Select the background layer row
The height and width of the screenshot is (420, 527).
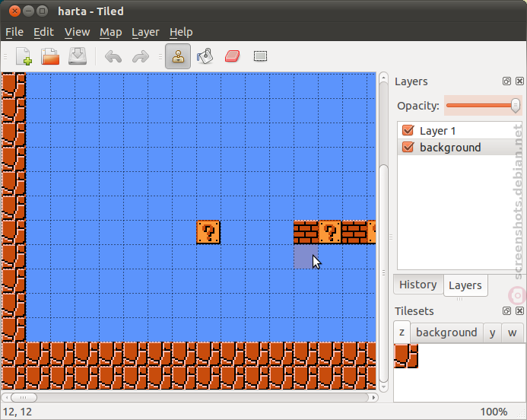[x=459, y=148]
